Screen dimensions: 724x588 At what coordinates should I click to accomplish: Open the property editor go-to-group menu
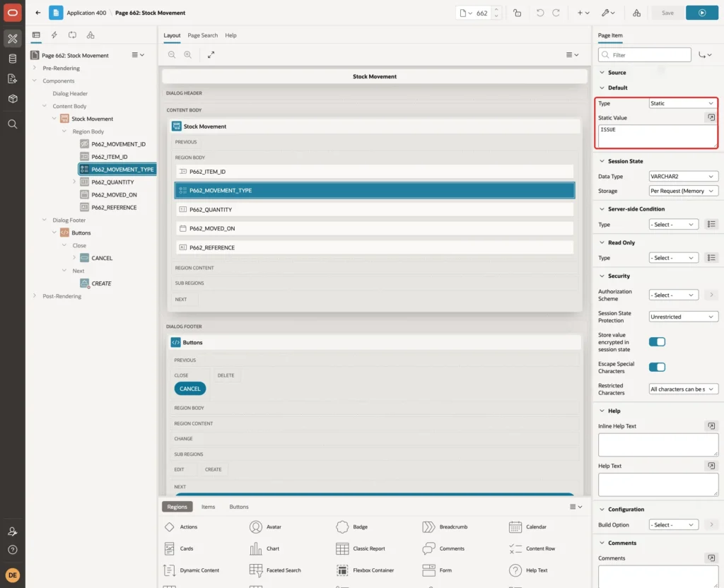pyautogui.click(x=705, y=55)
